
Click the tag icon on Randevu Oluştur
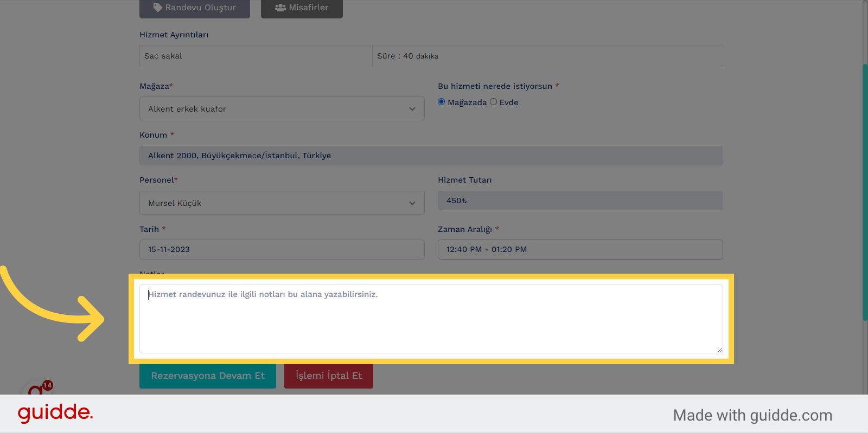[x=158, y=8]
